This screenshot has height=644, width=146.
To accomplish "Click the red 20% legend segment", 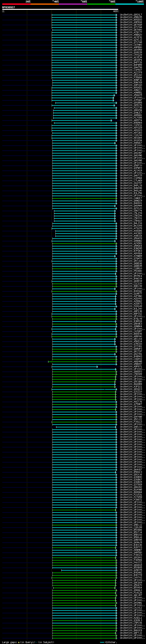I will click(16, 4).
